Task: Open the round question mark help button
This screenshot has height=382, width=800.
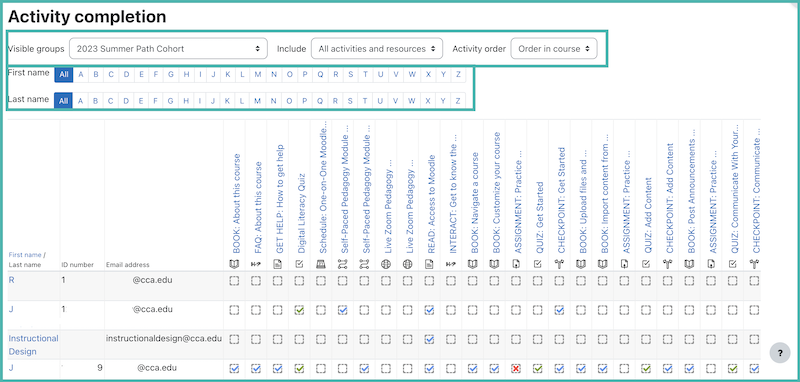Action: (x=780, y=353)
